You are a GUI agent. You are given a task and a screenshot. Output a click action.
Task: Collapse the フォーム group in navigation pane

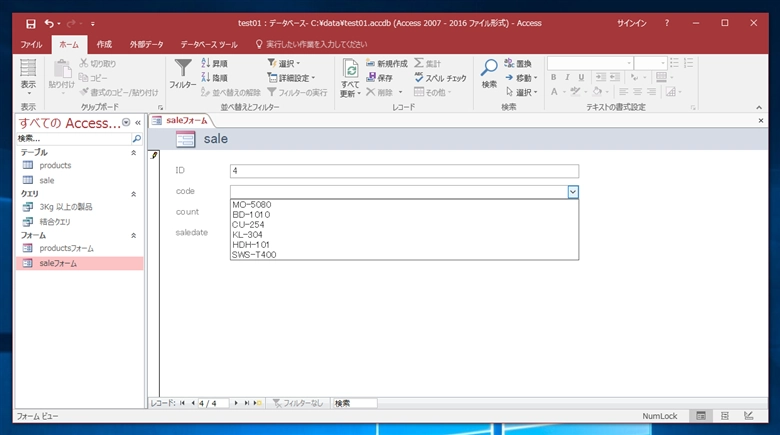(x=133, y=235)
